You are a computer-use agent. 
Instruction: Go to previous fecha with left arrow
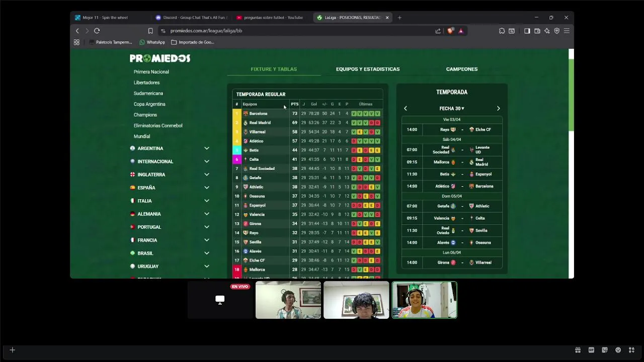406,109
